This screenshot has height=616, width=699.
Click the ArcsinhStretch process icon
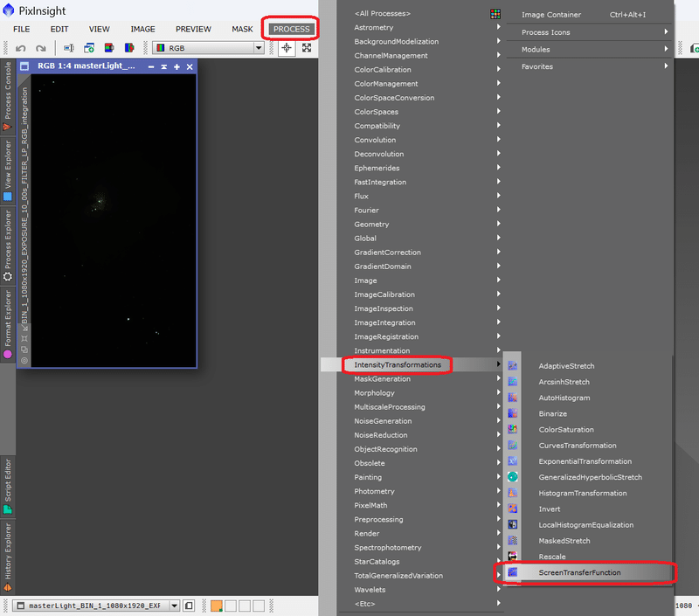click(x=513, y=382)
